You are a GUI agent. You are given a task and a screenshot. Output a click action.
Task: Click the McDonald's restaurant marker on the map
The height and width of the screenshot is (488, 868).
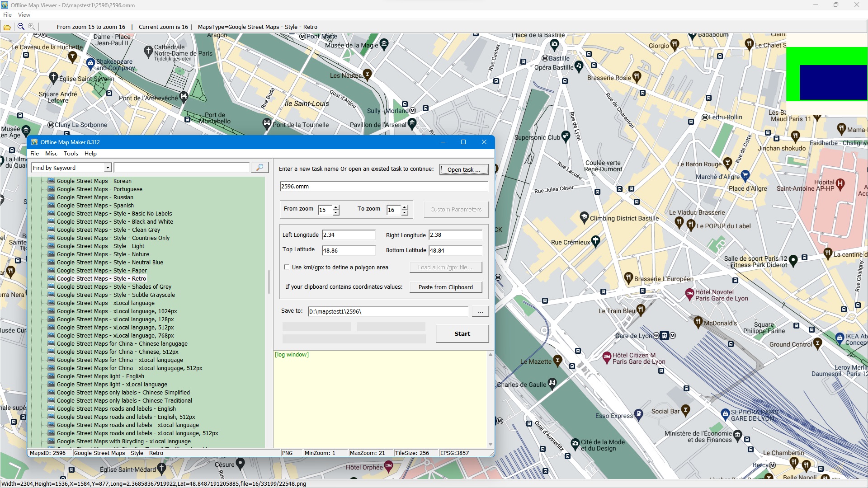click(698, 322)
